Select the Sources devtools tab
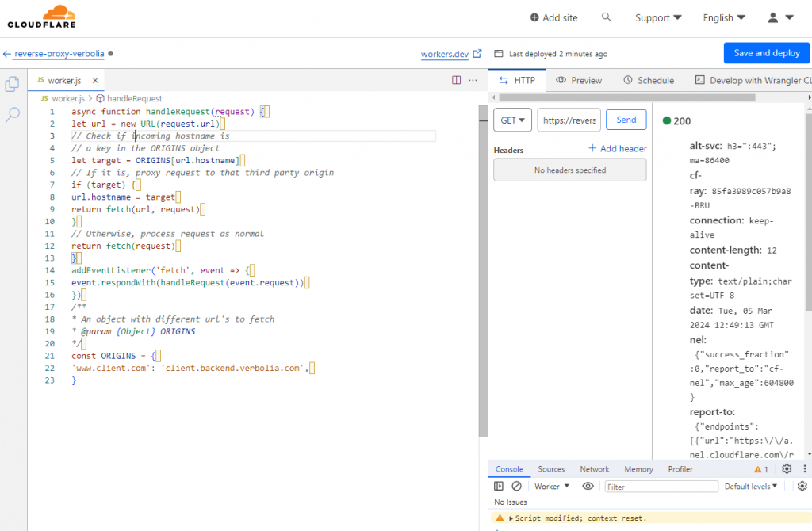This screenshot has width=812, height=531. (x=551, y=469)
